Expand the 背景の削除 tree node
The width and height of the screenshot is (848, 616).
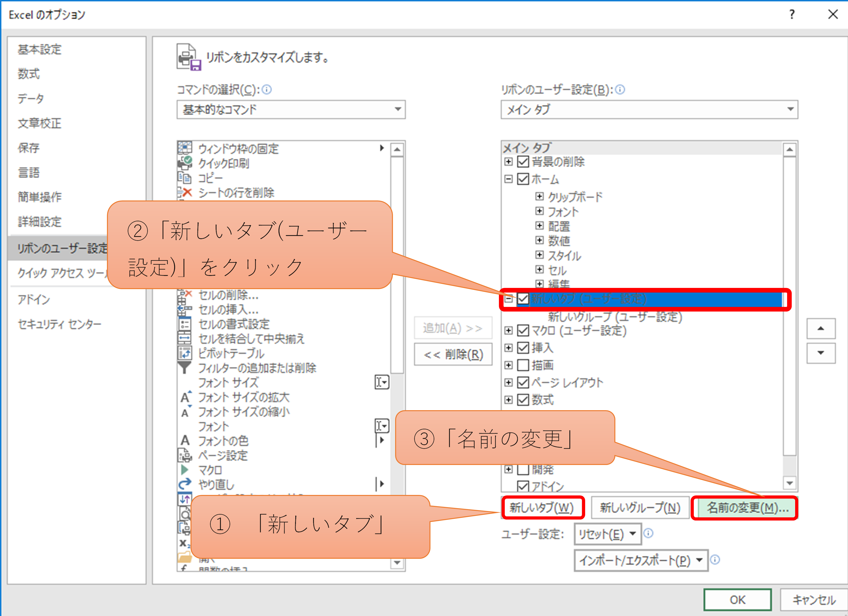pyautogui.click(x=508, y=162)
